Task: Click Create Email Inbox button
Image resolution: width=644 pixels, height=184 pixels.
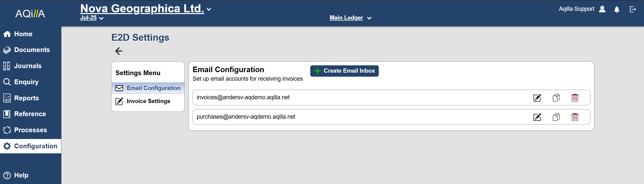Action: point(344,71)
